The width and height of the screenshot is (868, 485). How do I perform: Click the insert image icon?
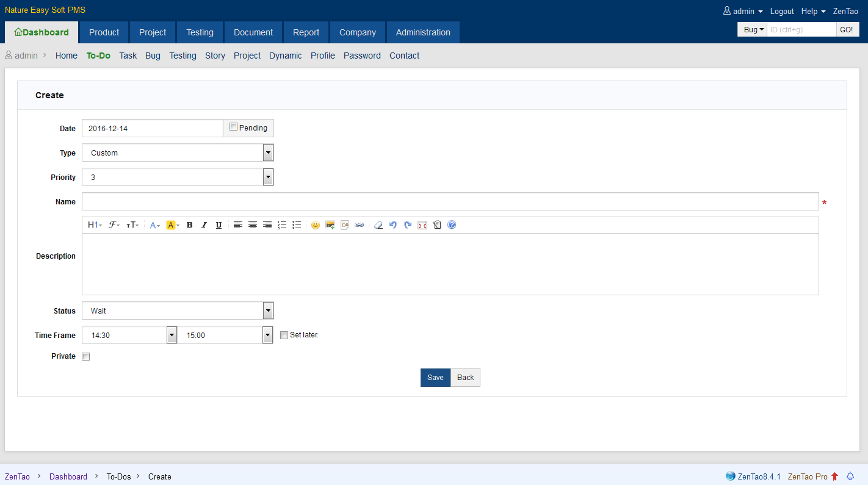pyautogui.click(x=330, y=225)
